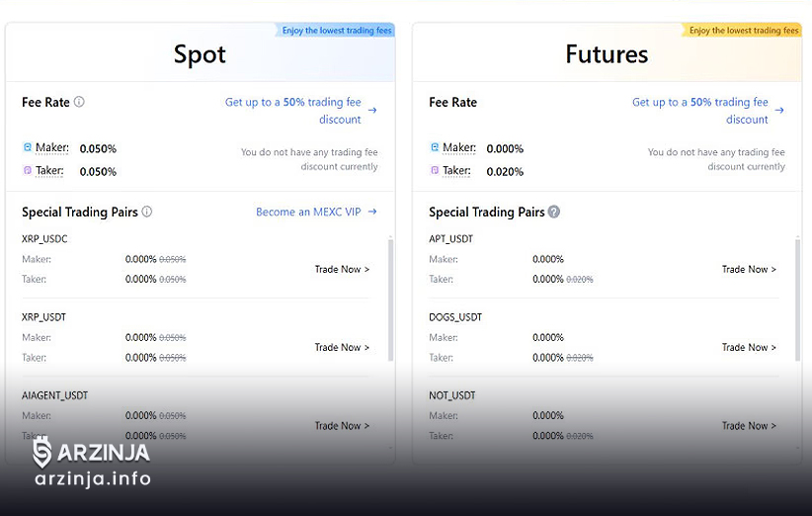Open the Become an MEXC VIP link

pyautogui.click(x=308, y=212)
